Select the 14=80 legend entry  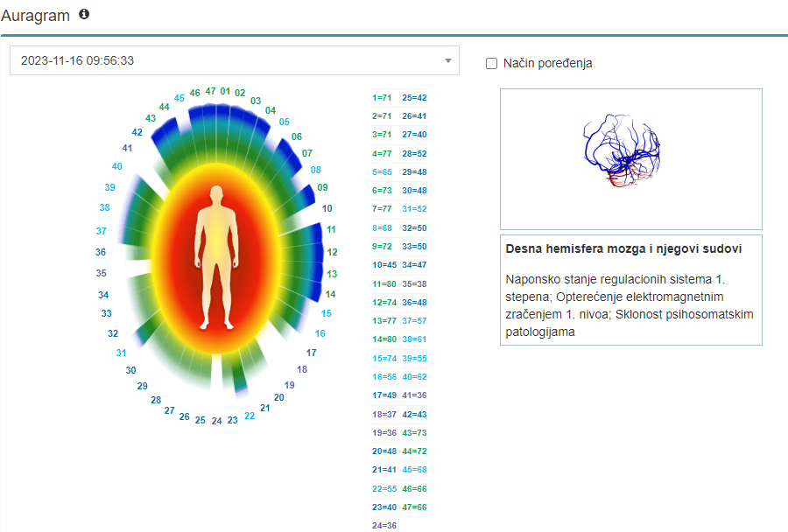(381, 339)
